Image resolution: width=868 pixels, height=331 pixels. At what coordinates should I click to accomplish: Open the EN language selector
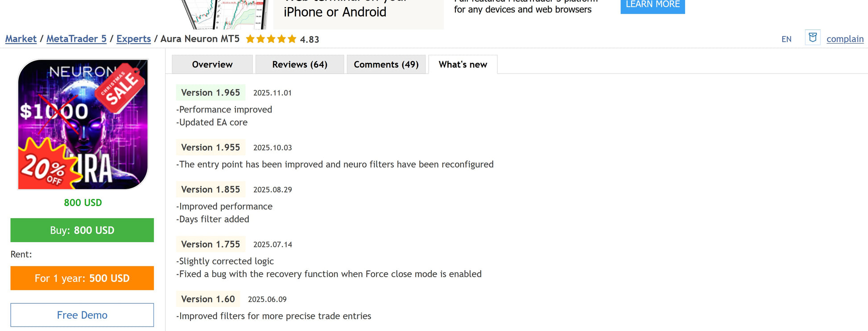[786, 39]
